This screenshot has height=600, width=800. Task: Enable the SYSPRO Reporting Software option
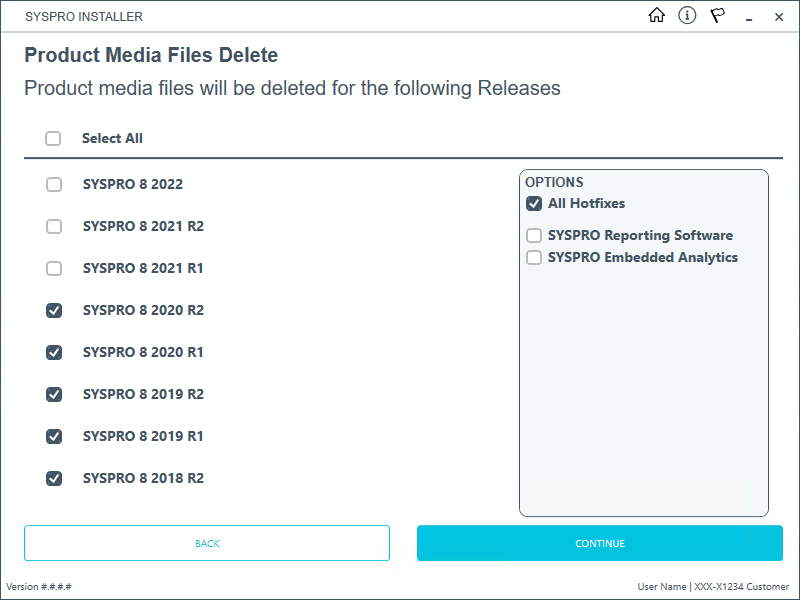click(x=534, y=236)
